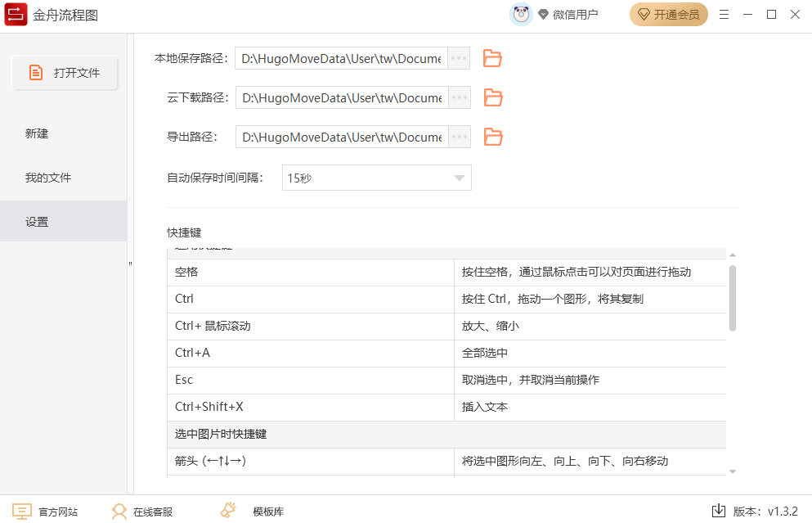Click 打开文件 button
Viewport: 812px width, 523px height.
[x=65, y=73]
